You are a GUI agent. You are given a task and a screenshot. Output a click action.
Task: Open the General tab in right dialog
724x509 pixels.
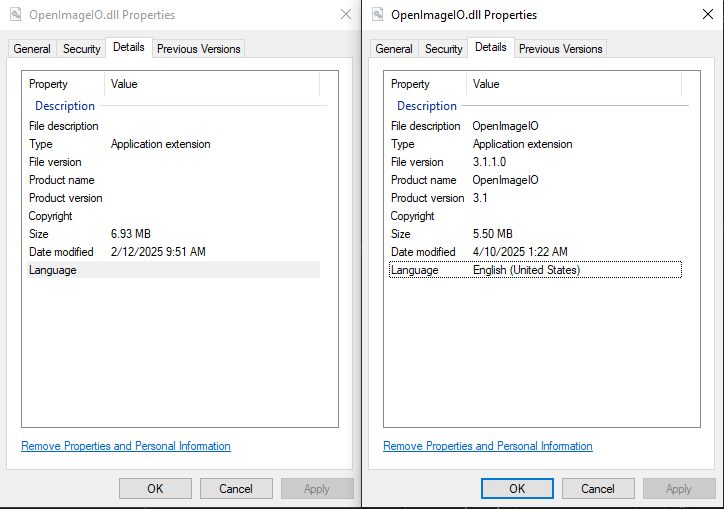394,49
